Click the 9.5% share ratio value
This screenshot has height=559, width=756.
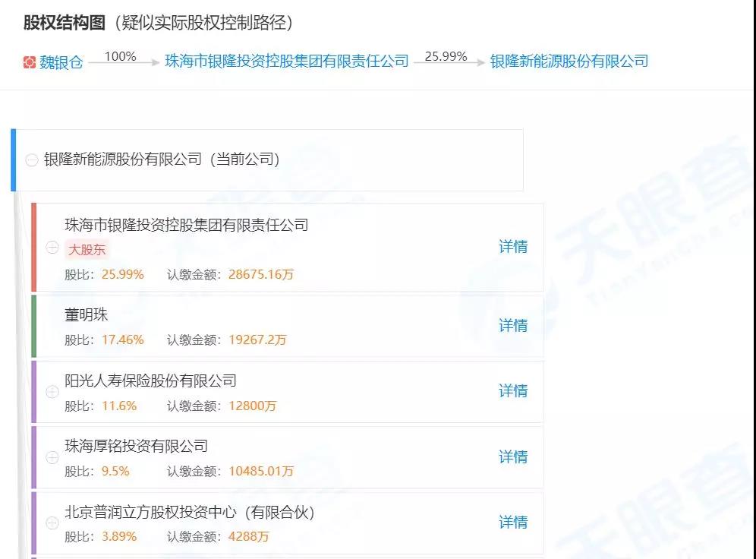click(x=115, y=471)
